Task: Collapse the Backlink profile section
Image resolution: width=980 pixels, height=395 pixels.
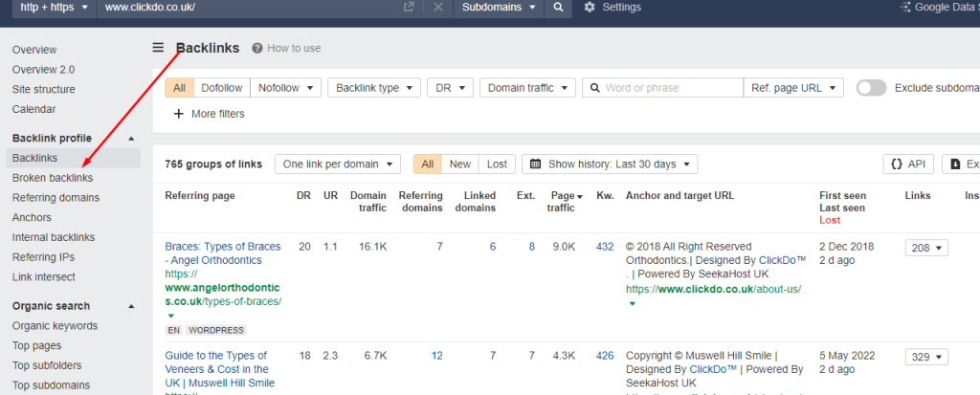Action: pyautogui.click(x=131, y=138)
